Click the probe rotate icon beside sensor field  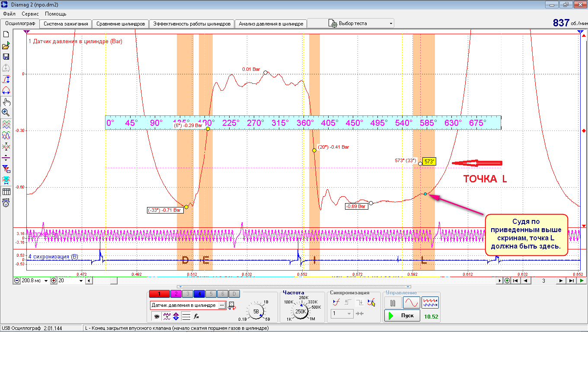(232, 306)
